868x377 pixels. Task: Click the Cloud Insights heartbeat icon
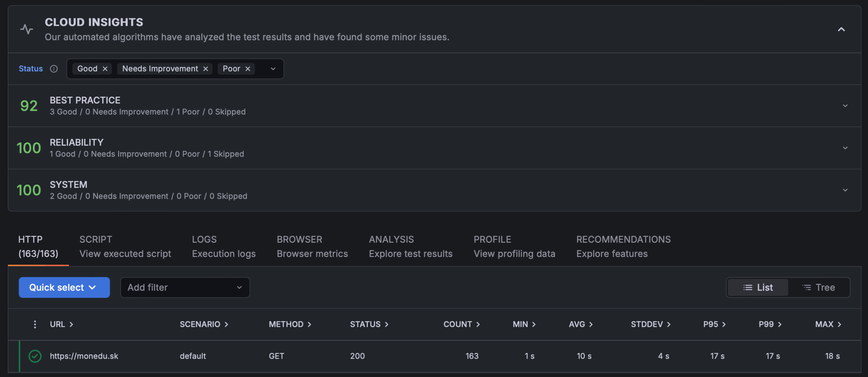(27, 29)
